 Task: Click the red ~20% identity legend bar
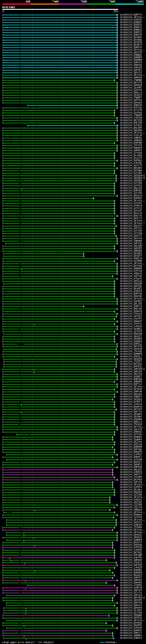tap(16, 4)
